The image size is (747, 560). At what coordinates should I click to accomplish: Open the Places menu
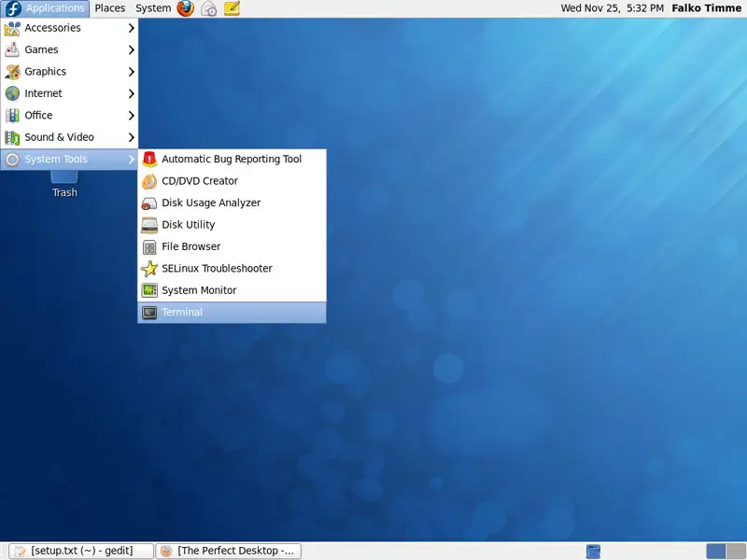(109, 8)
